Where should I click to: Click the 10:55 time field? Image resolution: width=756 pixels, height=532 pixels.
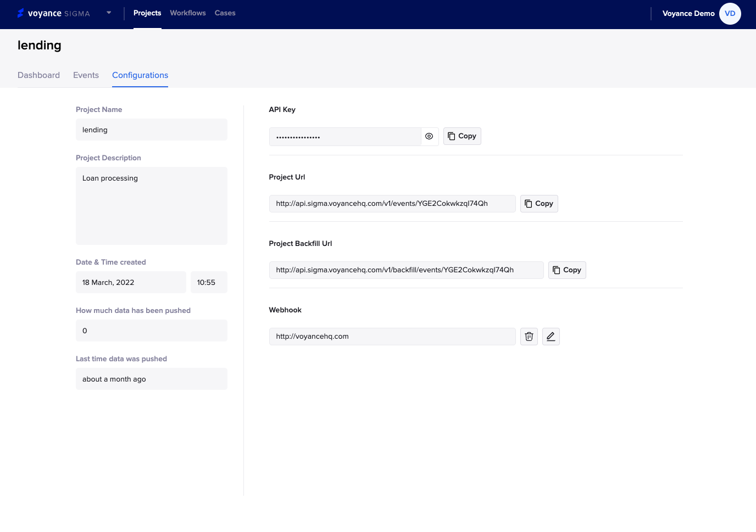click(209, 282)
